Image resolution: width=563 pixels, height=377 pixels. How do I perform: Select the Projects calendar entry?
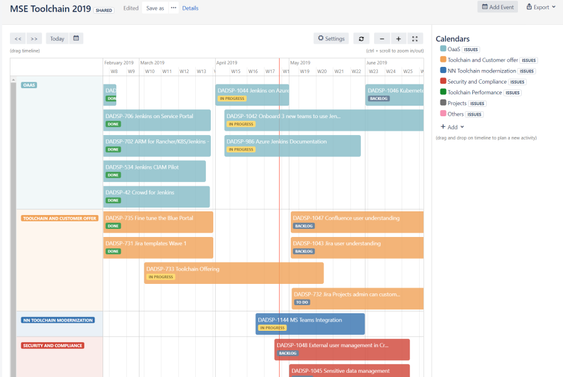pos(457,103)
